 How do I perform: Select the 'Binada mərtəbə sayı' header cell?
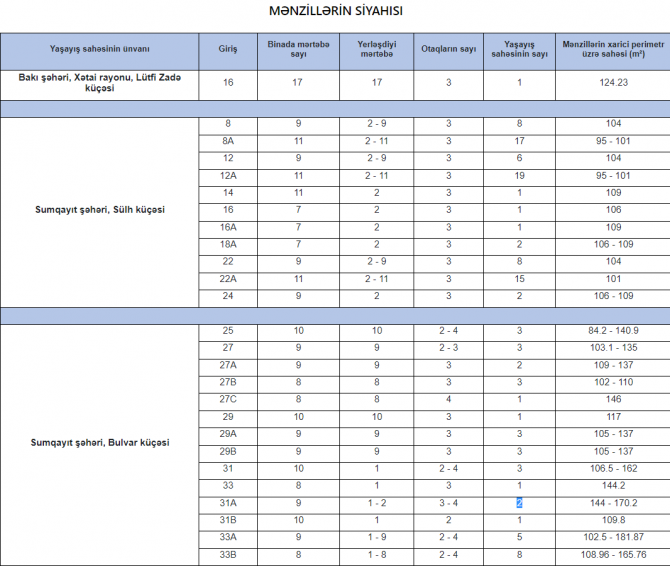pos(297,49)
